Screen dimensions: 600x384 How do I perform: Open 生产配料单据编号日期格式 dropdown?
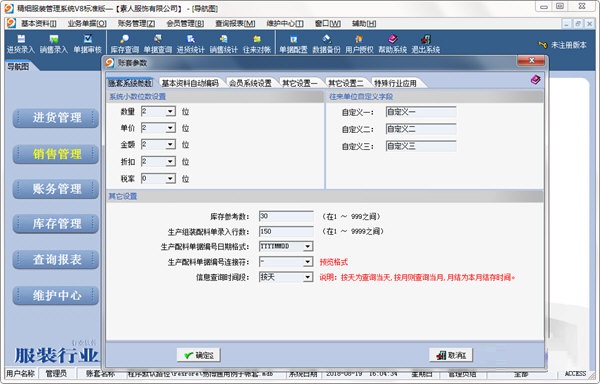tap(308, 247)
